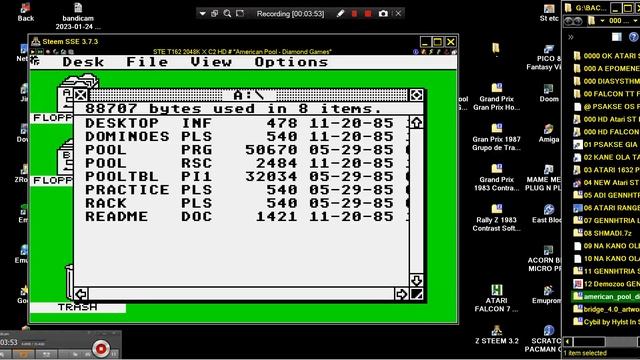Open the East Bloc desktop shortcut
640x360 pixels.
coord(547,214)
